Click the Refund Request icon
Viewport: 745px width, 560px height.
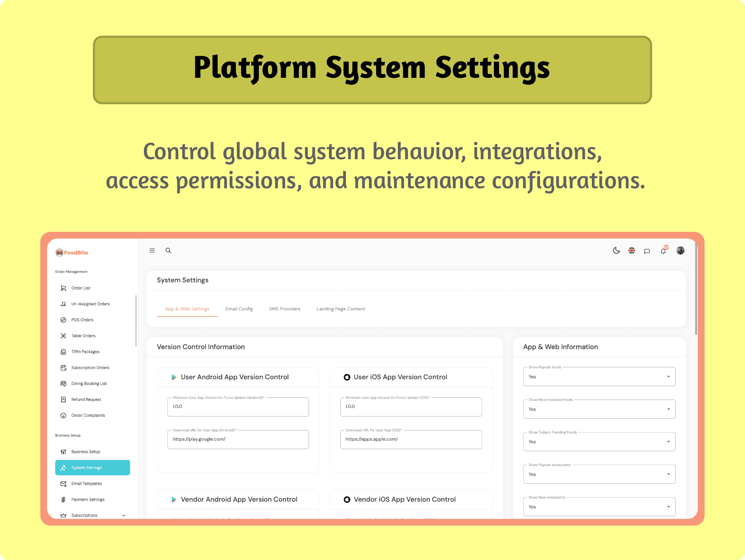click(63, 400)
